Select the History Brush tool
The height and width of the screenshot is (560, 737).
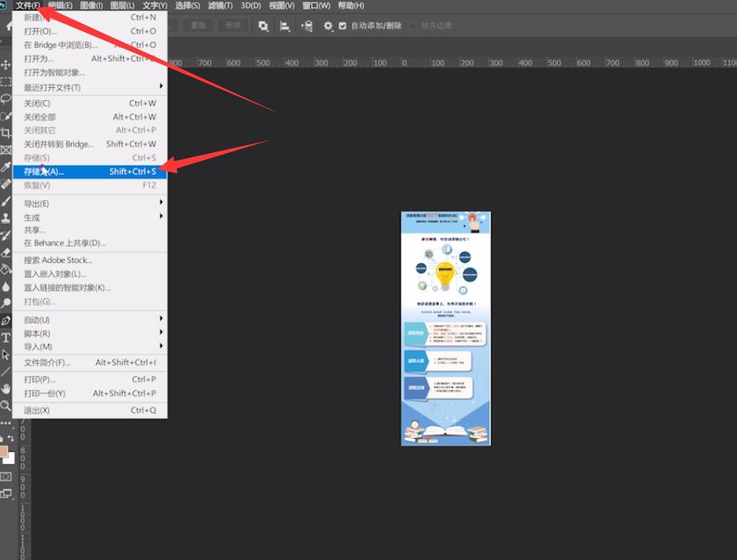(6, 235)
